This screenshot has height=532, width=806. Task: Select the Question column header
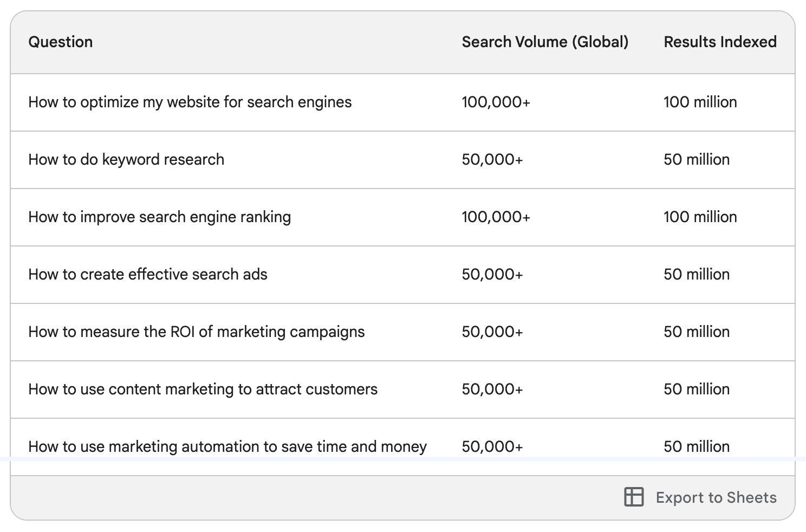61,42
